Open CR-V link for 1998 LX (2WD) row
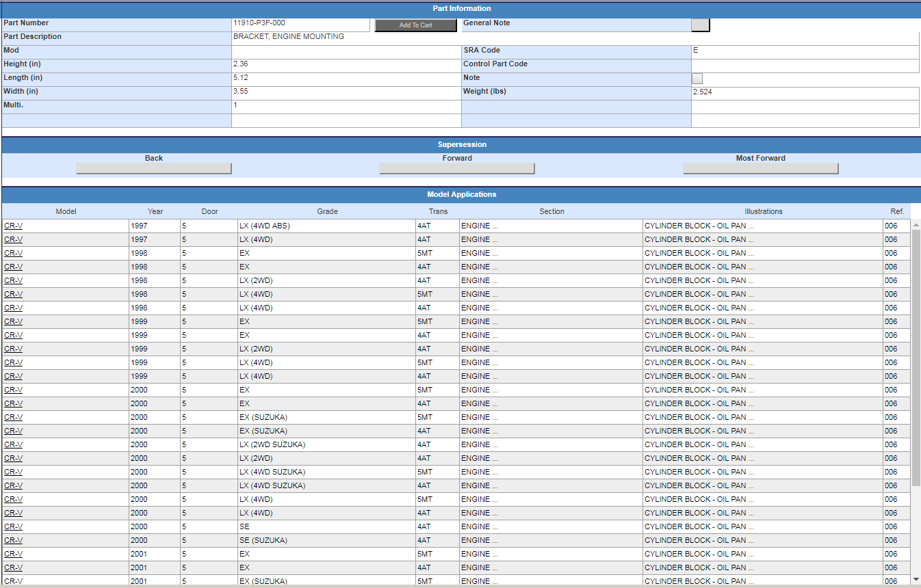The image size is (921, 588). [x=13, y=280]
